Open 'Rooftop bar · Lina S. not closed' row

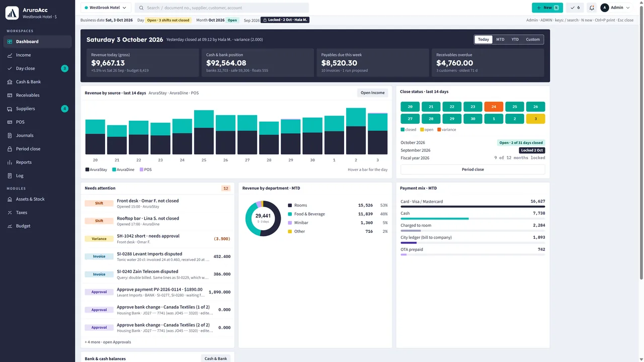157,221
